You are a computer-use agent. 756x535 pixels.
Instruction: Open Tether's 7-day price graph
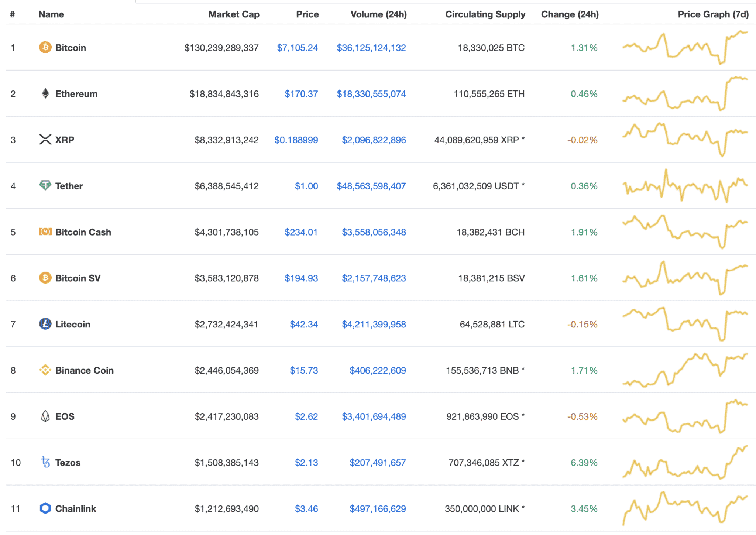pyautogui.click(x=685, y=186)
